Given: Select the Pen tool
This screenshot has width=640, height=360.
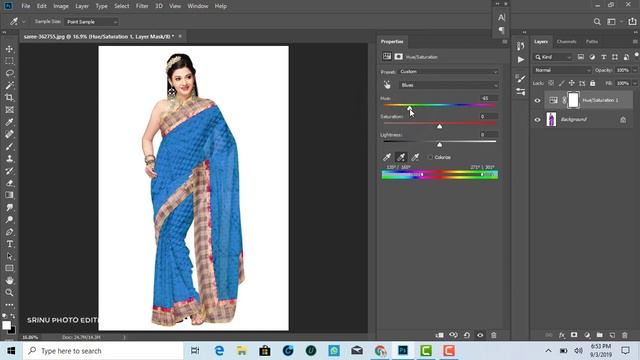Looking at the screenshot, I should [x=9, y=232].
